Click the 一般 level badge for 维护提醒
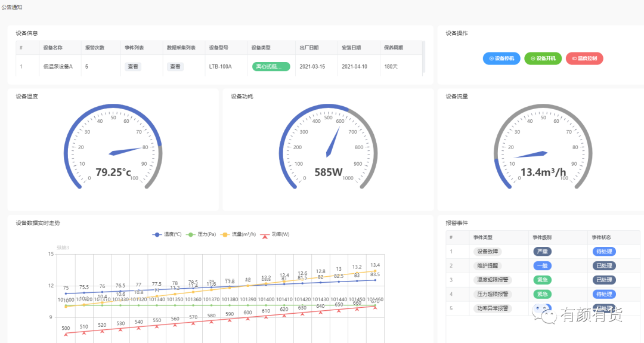 [x=543, y=266]
